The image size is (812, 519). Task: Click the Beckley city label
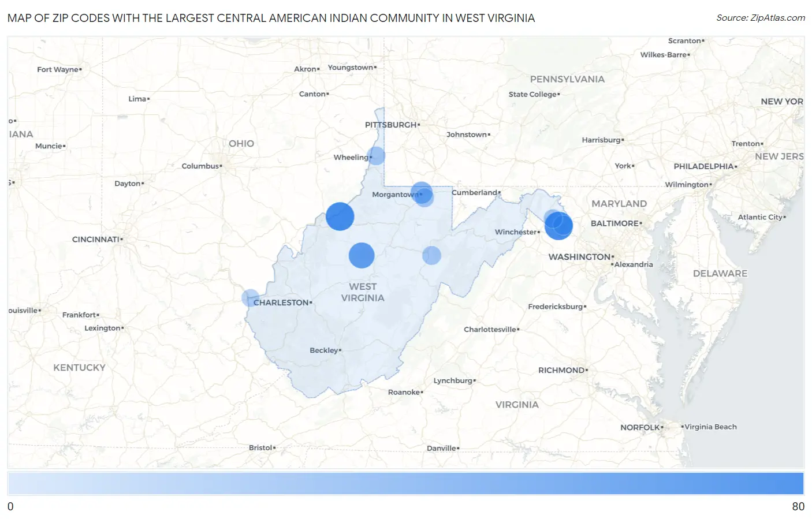[324, 350]
